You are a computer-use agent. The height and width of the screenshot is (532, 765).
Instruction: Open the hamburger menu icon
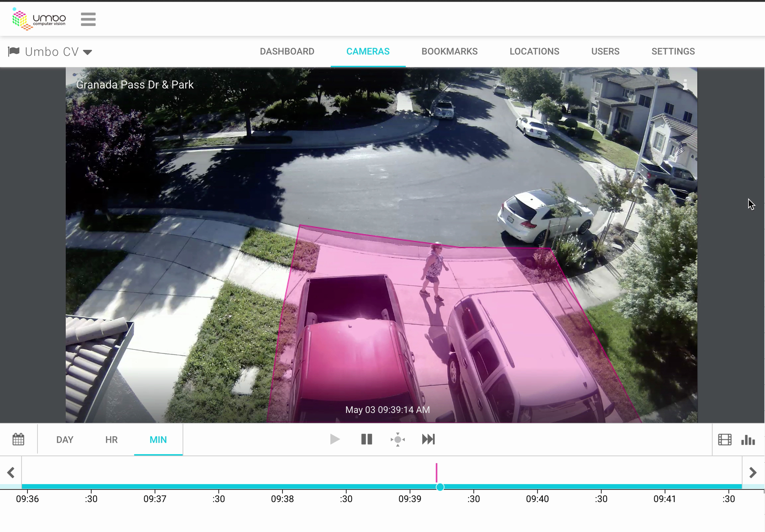pyautogui.click(x=88, y=19)
